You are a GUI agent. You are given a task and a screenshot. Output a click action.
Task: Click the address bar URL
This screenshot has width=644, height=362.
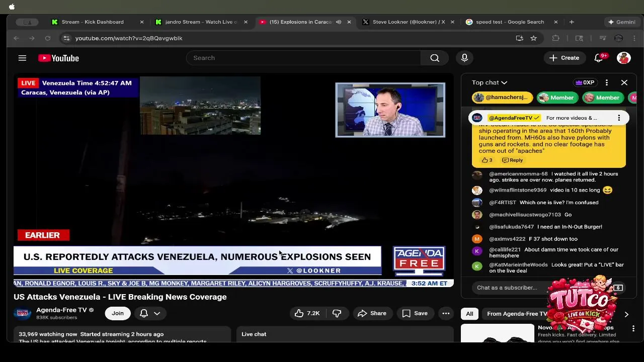(129, 38)
